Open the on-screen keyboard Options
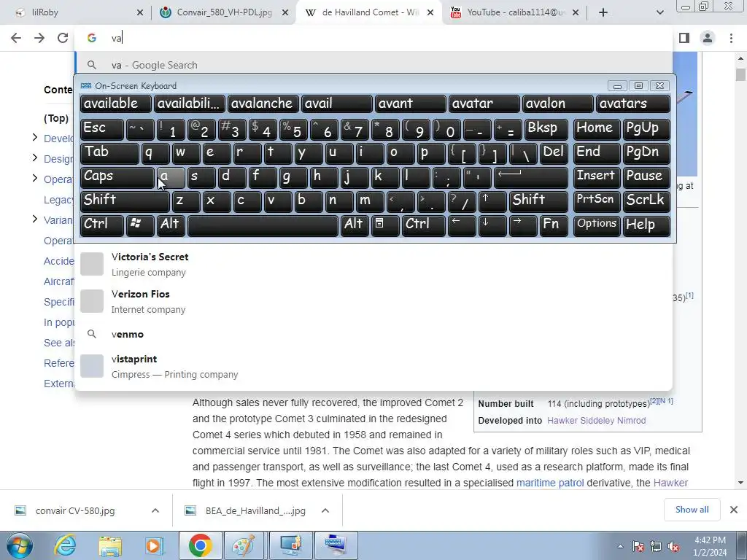 [x=597, y=225]
